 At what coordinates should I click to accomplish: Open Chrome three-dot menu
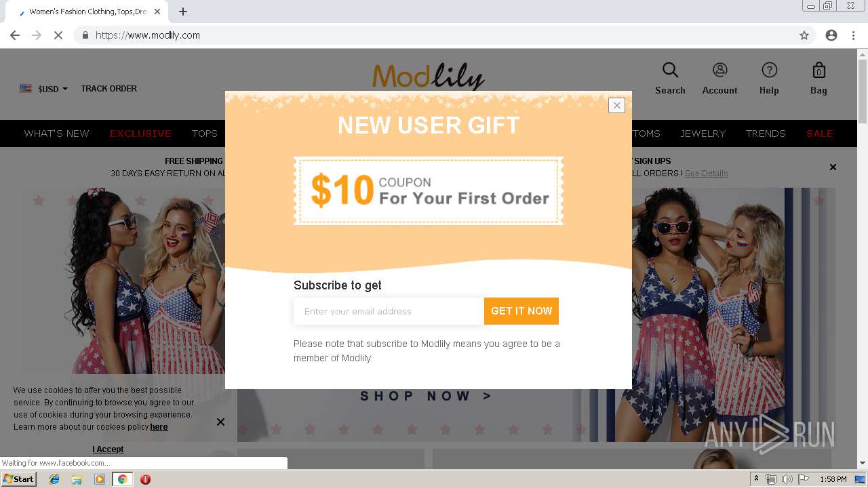tap(854, 35)
